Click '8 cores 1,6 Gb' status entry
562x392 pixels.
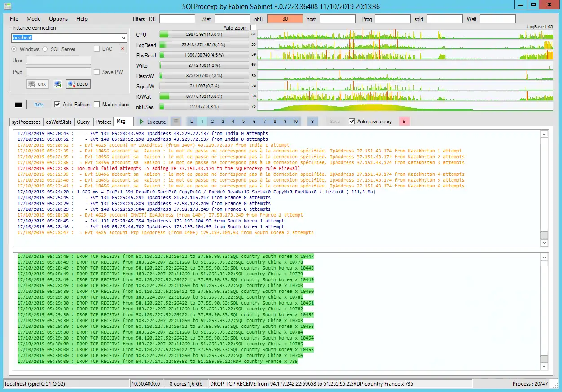186,384
